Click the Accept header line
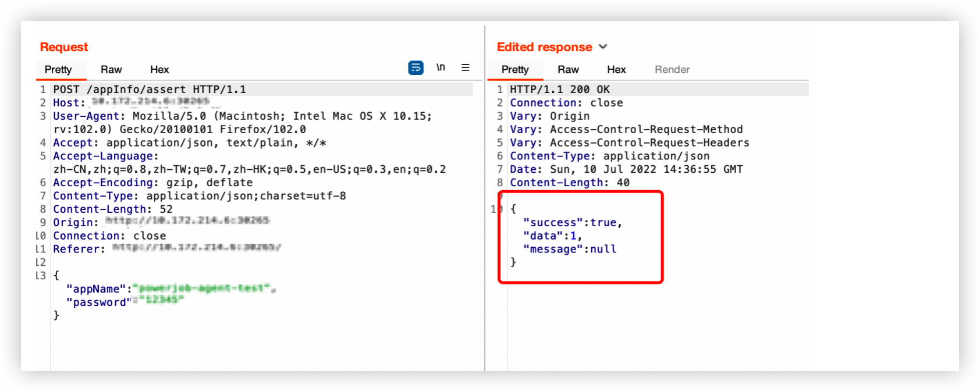The image size is (980, 392). tap(190, 143)
